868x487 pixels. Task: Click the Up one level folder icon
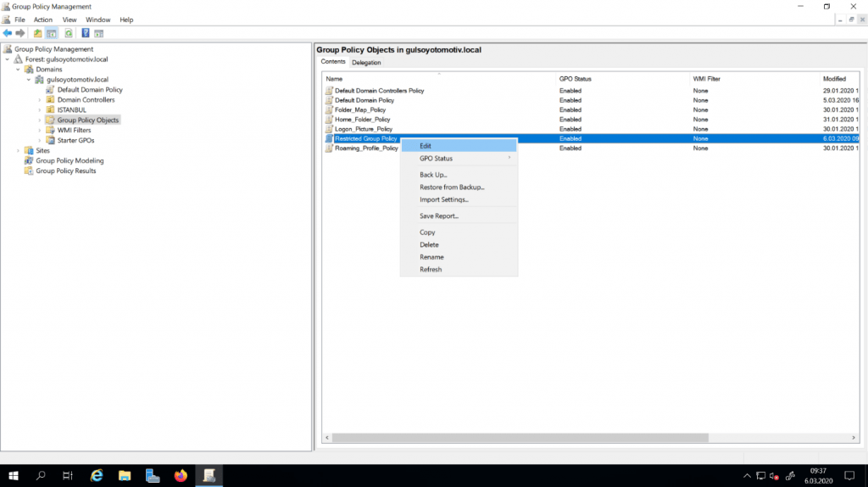point(37,33)
